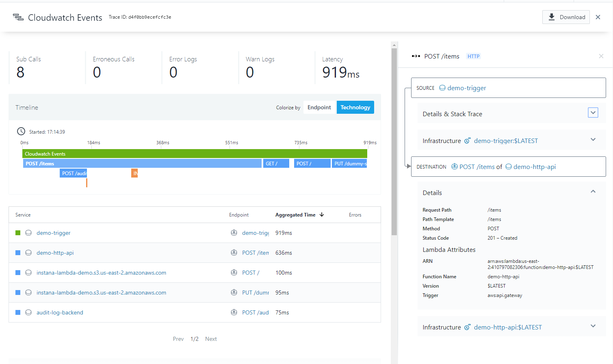Screen dimensions: 613x364
Task: Expand Infrastructure demo-http-api:$LATEST section
Action: 593,326
